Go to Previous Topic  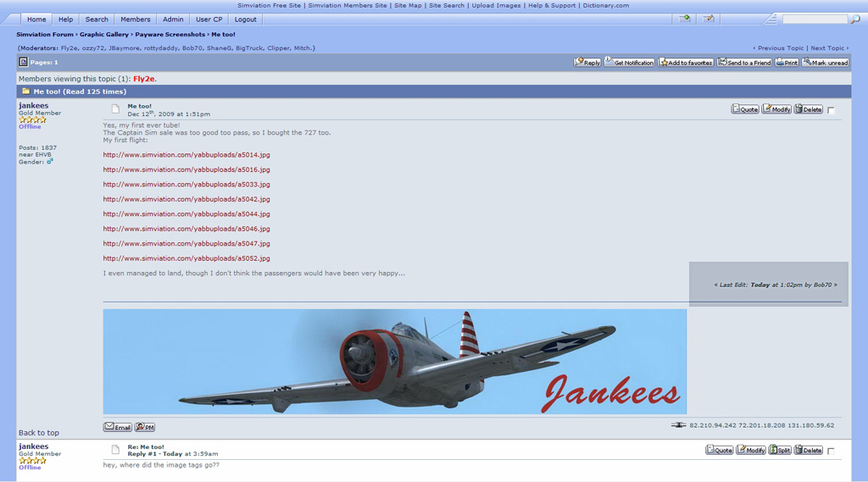(x=781, y=48)
